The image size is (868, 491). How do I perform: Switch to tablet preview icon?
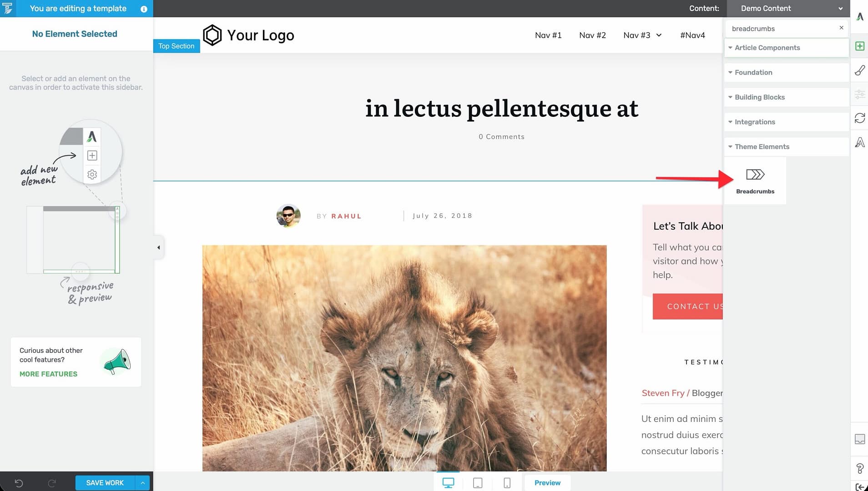(478, 483)
